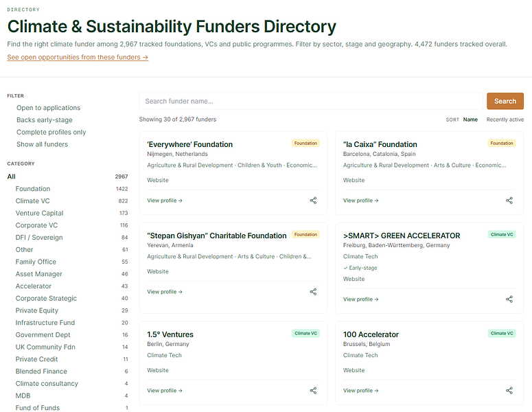Open Website link for 'Everywhere' Foundation

pyautogui.click(x=158, y=180)
